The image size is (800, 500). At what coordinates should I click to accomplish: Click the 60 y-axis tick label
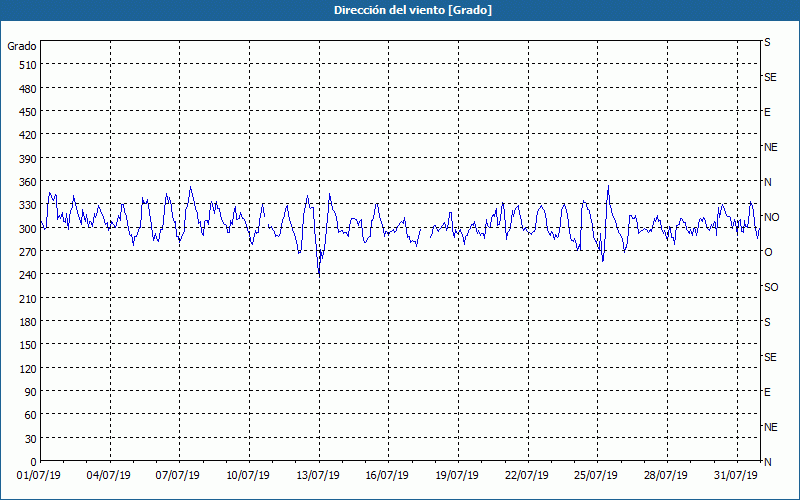click(31, 415)
